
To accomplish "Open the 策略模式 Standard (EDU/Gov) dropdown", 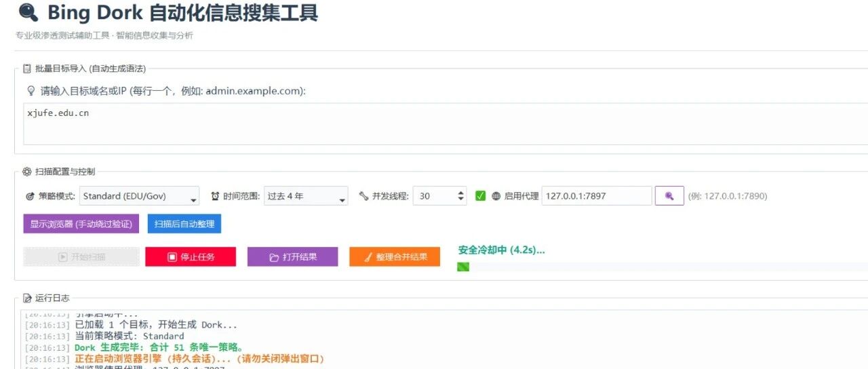I will 140,196.
